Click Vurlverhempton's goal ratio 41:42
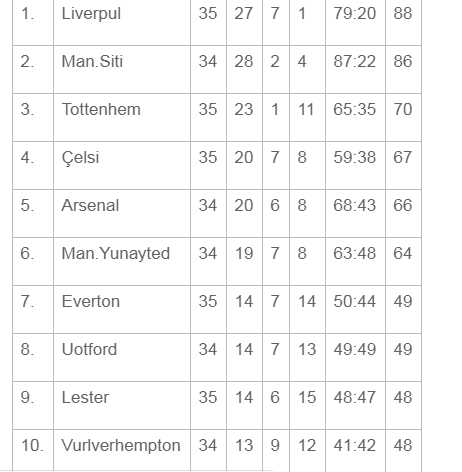 coord(355,446)
